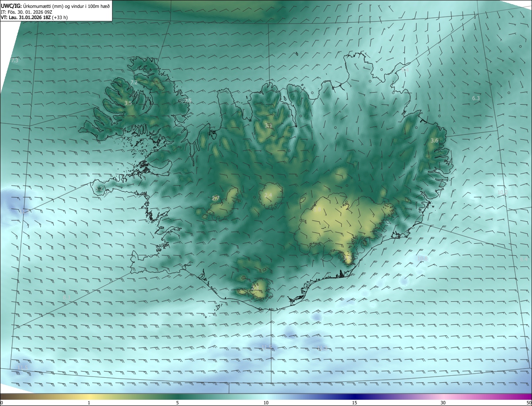Click the map value label 2.3
Screen dimensions: 532x406
[x=255, y=287]
